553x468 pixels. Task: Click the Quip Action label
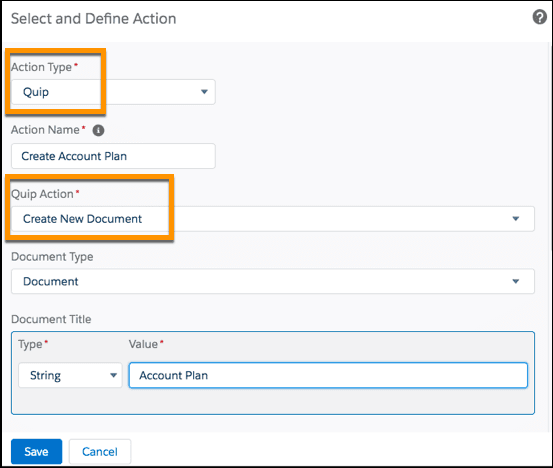(x=42, y=194)
